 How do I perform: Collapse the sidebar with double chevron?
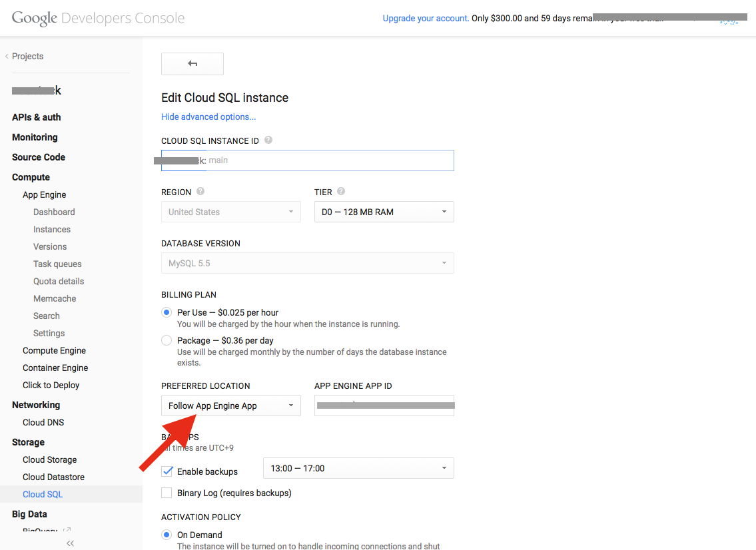(71, 543)
